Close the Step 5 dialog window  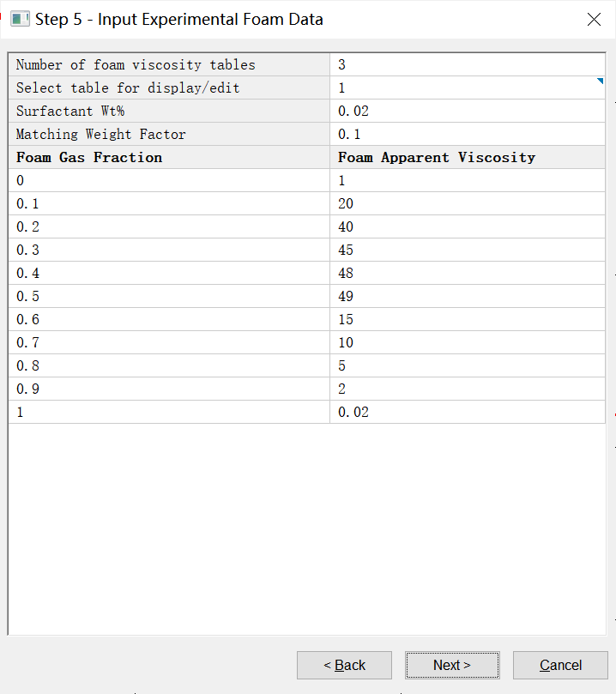(594, 19)
